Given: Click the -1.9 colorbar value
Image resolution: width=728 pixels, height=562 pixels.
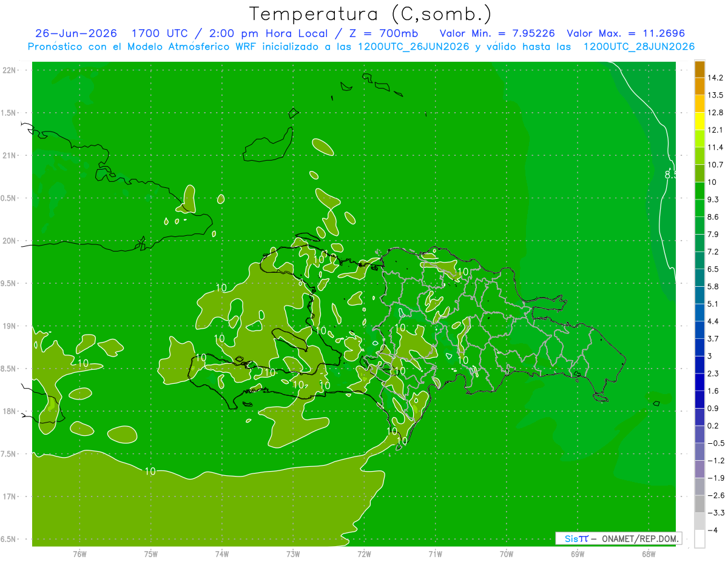Looking at the screenshot, I should (x=715, y=478).
